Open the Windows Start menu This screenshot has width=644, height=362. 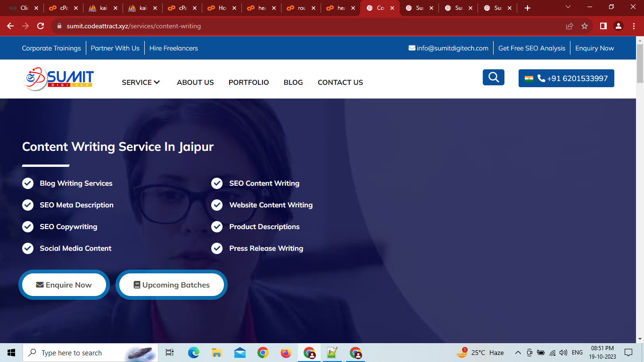[x=11, y=353]
